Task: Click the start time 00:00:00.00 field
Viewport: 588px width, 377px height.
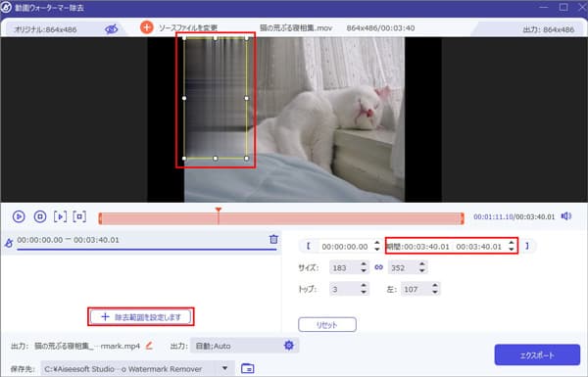Action: pos(345,247)
